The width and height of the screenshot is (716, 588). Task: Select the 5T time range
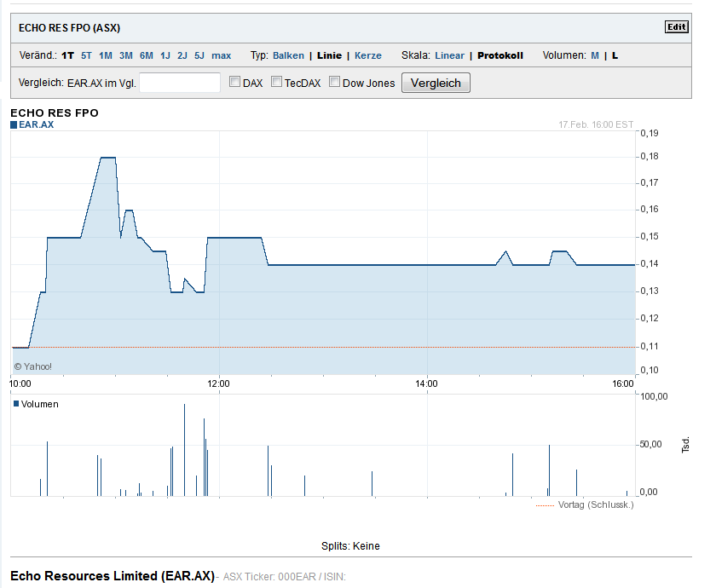point(86,55)
